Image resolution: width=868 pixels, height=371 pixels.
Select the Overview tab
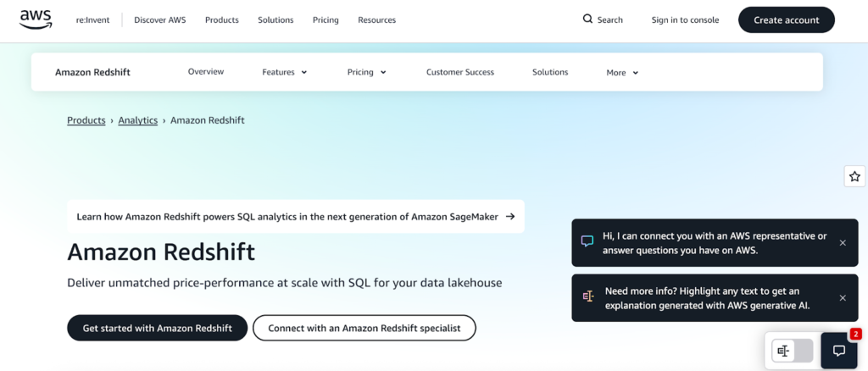pos(206,71)
